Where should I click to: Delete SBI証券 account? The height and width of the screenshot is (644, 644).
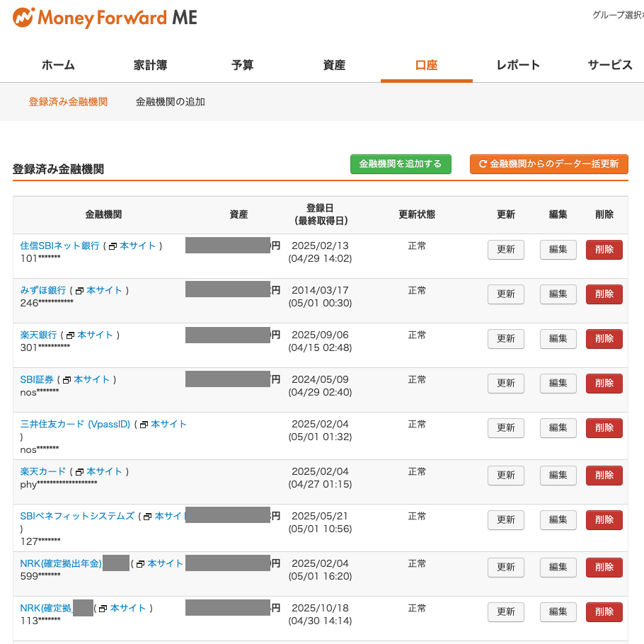click(604, 383)
